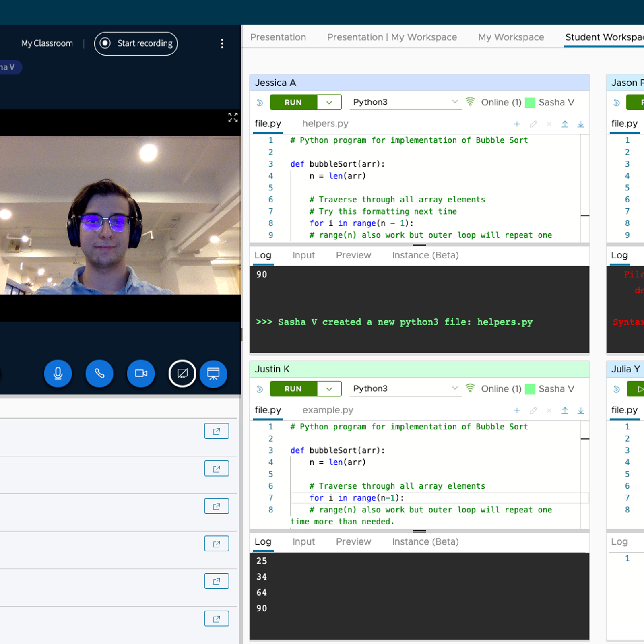This screenshot has height=644, width=644.
Task: Upload a file to Justin K's workspace
Action: coord(565,411)
